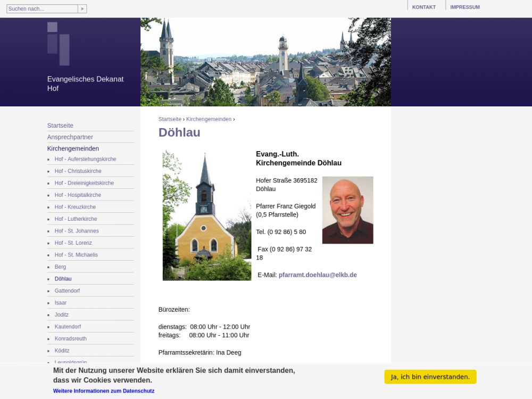The width and height of the screenshot is (532, 399).
Task: Open the KONTAKT page
Action: (423, 7)
